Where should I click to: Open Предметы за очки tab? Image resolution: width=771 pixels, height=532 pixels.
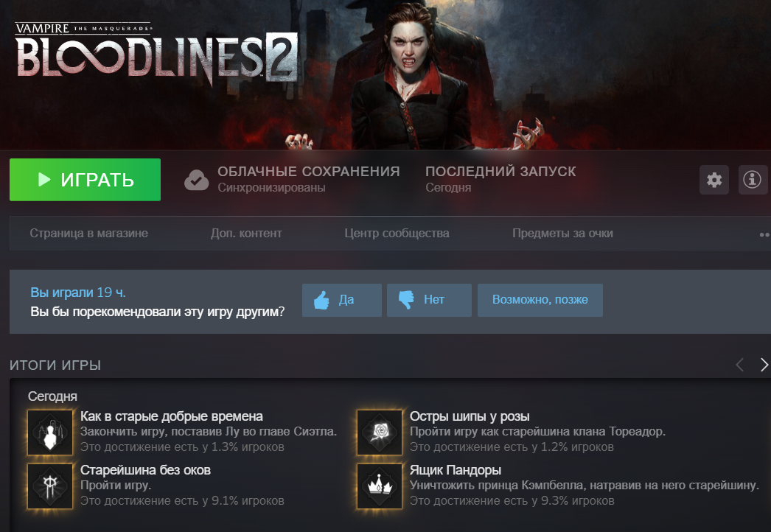point(562,233)
